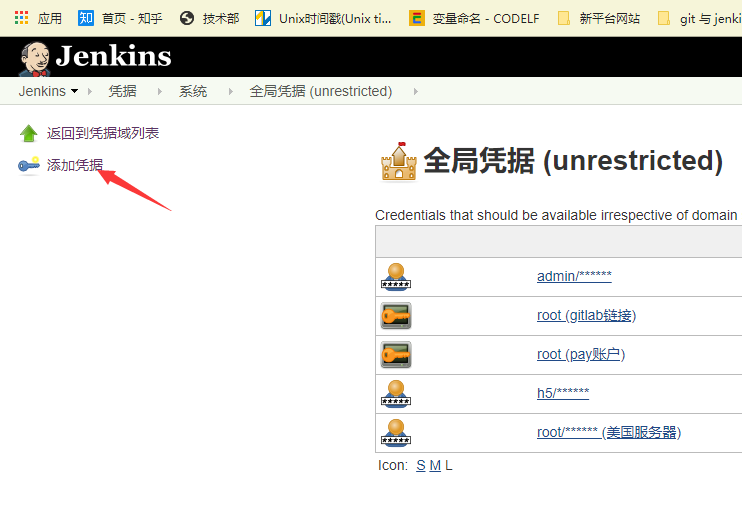Expand the chevron after 全局凭据 breadcrumb
The width and height of the screenshot is (742, 527).
415,91
